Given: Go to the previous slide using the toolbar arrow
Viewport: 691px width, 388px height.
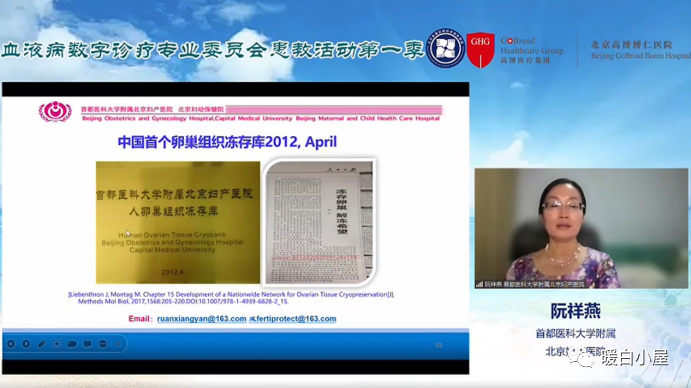Looking at the screenshot, I should [11, 343].
